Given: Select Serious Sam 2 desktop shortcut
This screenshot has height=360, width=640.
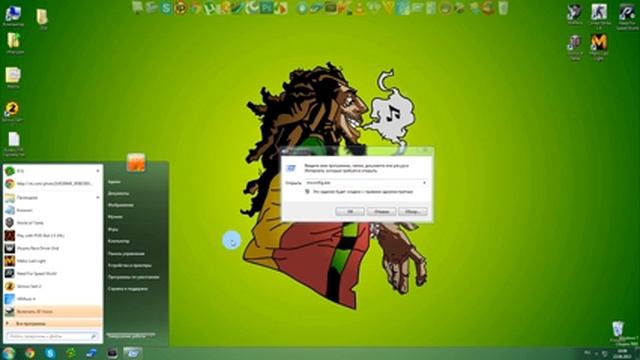Looking at the screenshot, I should click(x=12, y=112).
